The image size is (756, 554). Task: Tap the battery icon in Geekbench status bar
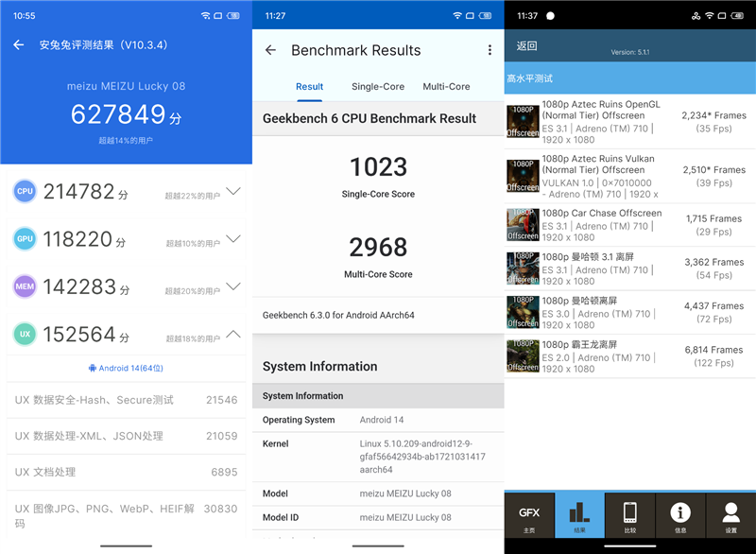pyautogui.click(x=485, y=15)
